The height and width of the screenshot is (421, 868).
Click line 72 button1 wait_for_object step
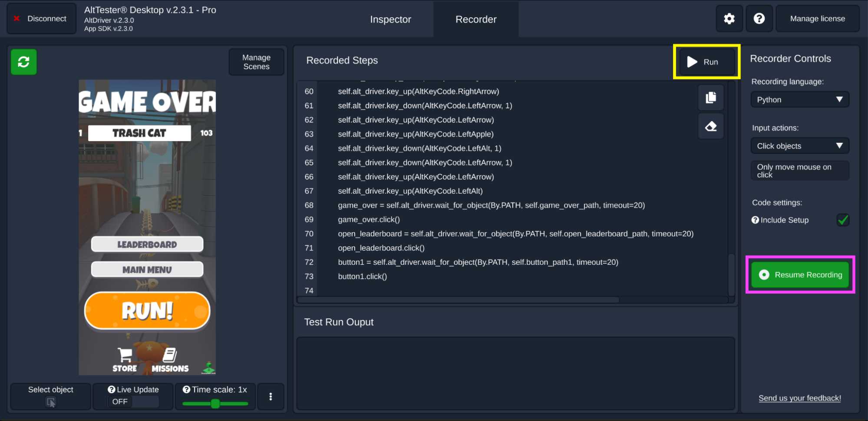(x=478, y=262)
